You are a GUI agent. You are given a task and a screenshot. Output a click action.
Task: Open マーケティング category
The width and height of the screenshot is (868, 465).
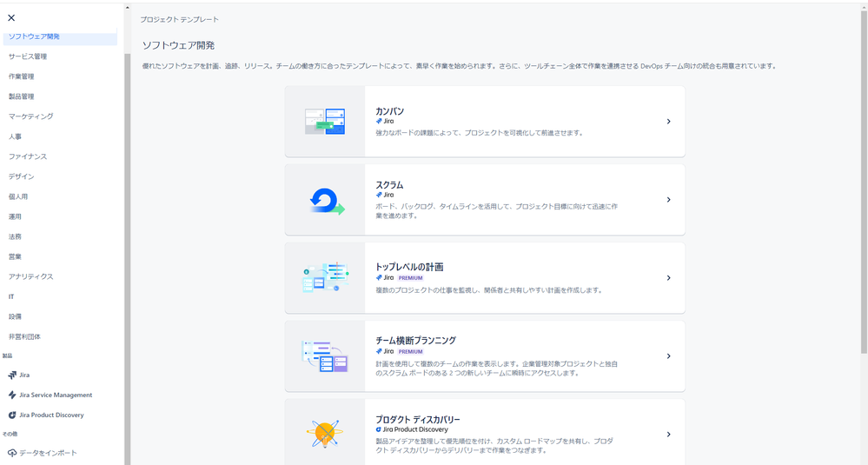31,116
